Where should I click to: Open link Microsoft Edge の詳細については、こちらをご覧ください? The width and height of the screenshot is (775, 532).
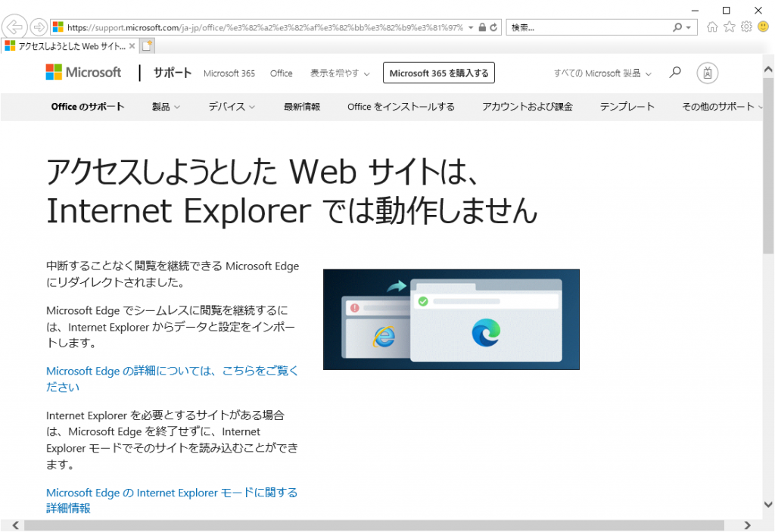172,378
